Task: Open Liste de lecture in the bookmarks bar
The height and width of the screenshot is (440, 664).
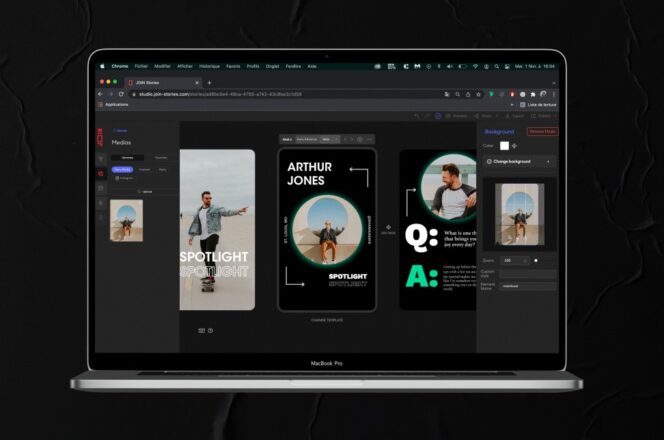Action: pos(538,105)
